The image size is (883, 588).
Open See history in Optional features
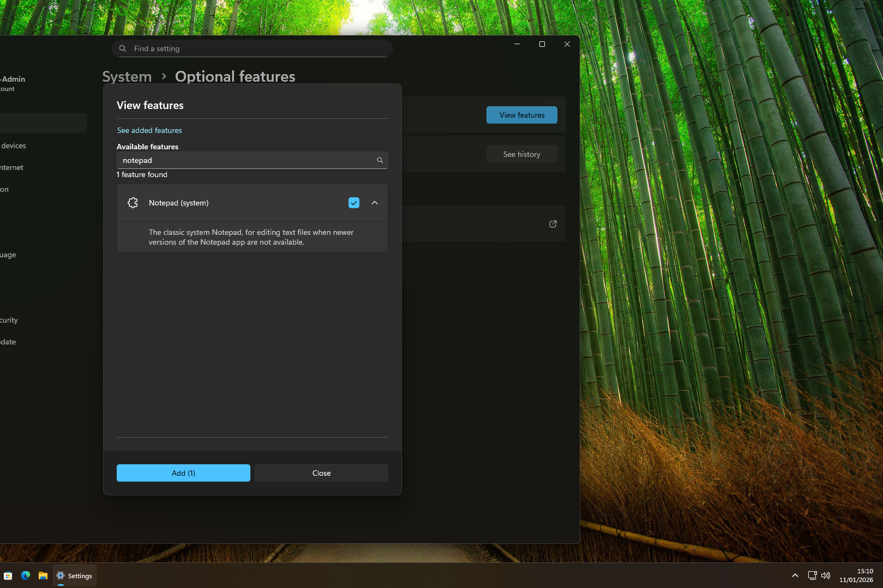[522, 154]
